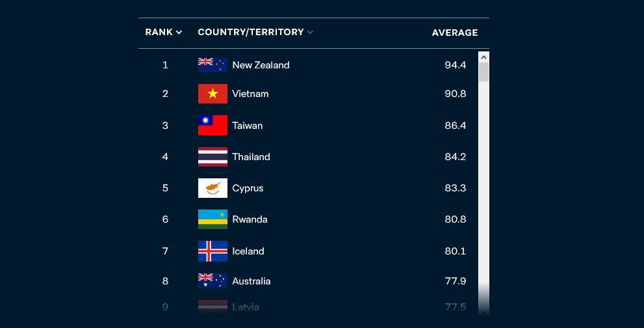This screenshot has width=644, height=328.
Task: Select the Cyprus flag icon
Action: tap(213, 187)
